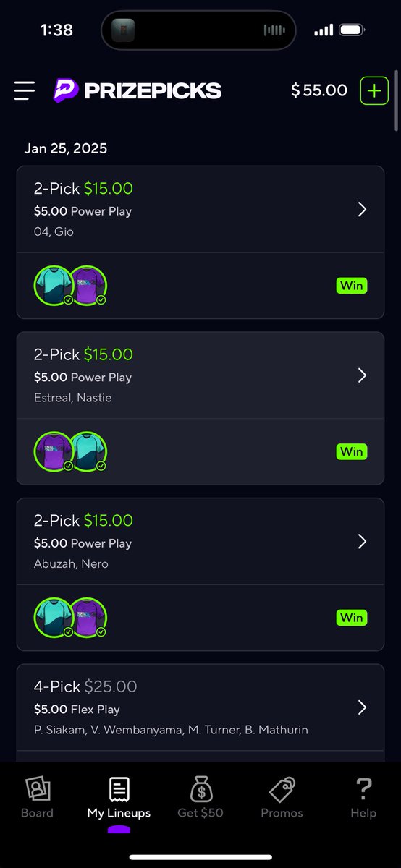
Task: Tap the Win badge on 04, Gio lineup
Action: [352, 286]
